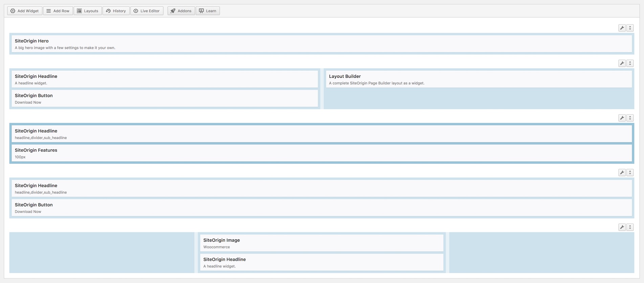This screenshot has height=283, width=644.
Task: Select SiteOrigin Headline widget above SiteOrigin Features
Action: coord(322,134)
